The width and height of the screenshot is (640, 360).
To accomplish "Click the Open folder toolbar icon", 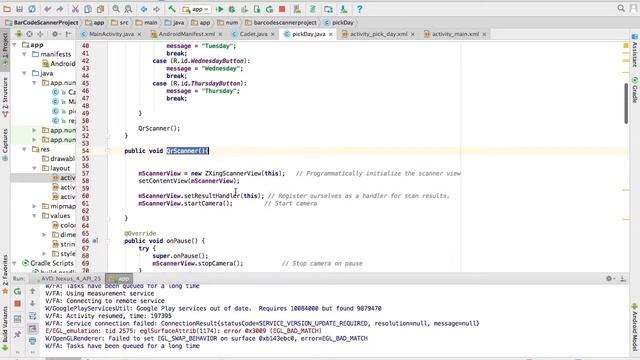I will pos(7,9).
